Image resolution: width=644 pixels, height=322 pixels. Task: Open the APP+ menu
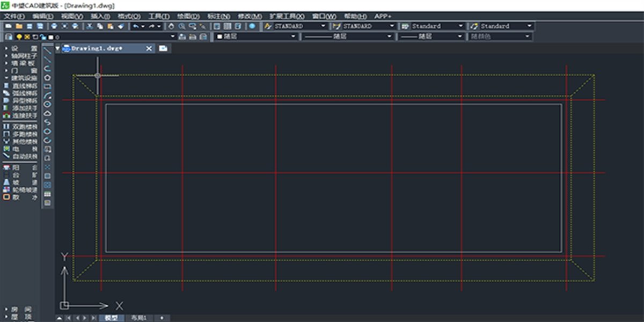click(383, 16)
